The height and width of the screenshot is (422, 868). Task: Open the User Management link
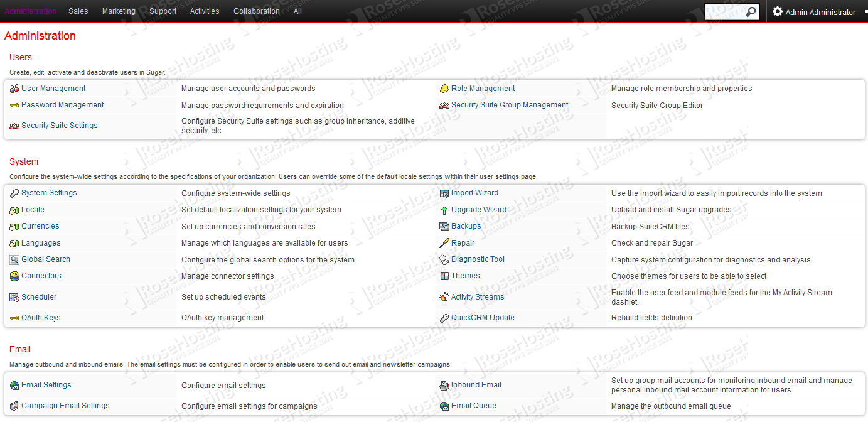(x=53, y=89)
